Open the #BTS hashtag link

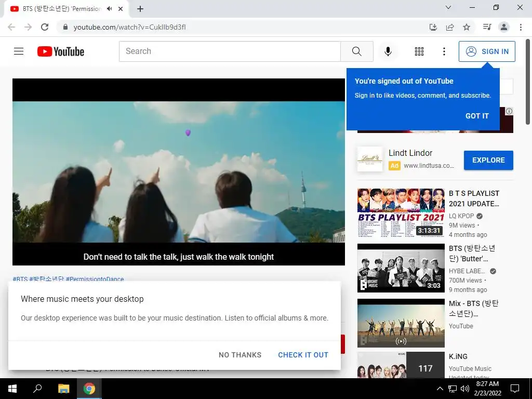pos(20,279)
